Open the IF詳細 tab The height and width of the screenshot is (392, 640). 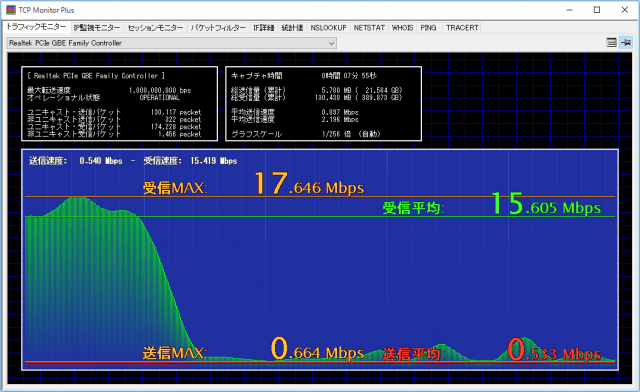pyautogui.click(x=264, y=28)
